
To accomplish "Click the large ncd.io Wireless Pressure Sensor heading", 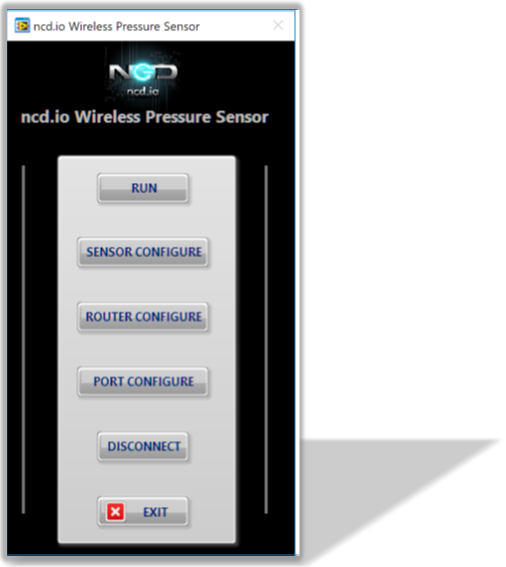I will pyautogui.click(x=145, y=117).
